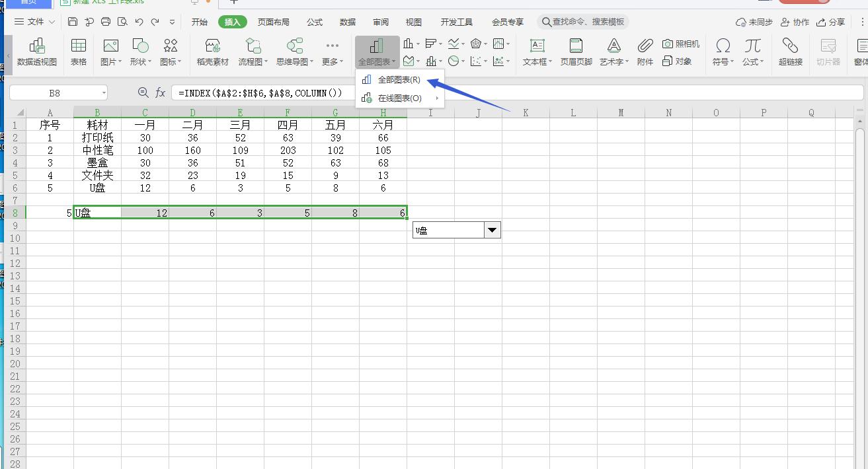The width and height of the screenshot is (868, 469).
Task: Click the zoom icon beside fx
Action: pyautogui.click(x=143, y=93)
